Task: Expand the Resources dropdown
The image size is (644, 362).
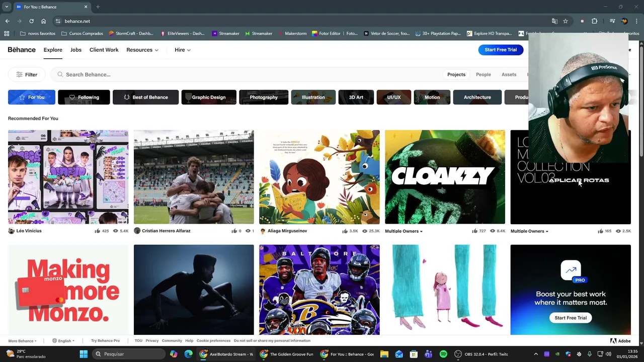Action: pos(142,50)
